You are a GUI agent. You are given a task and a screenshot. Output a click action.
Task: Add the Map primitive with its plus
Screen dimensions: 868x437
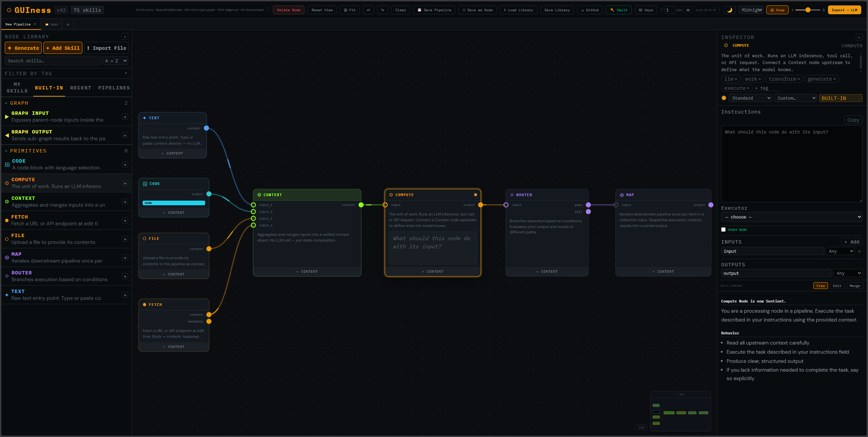pyautogui.click(x=125, y=258)
